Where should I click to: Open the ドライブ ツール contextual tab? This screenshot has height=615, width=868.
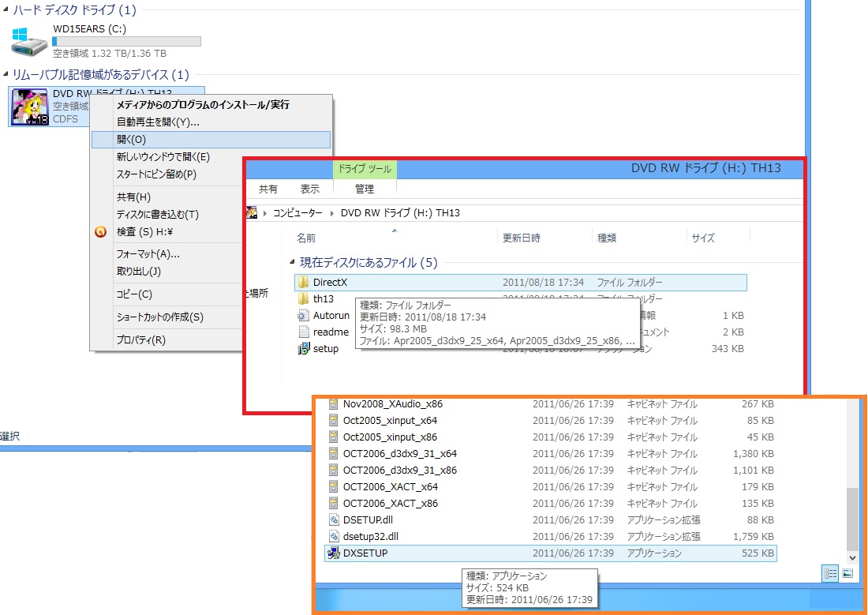pyautogui.click(x=365, y=169)
